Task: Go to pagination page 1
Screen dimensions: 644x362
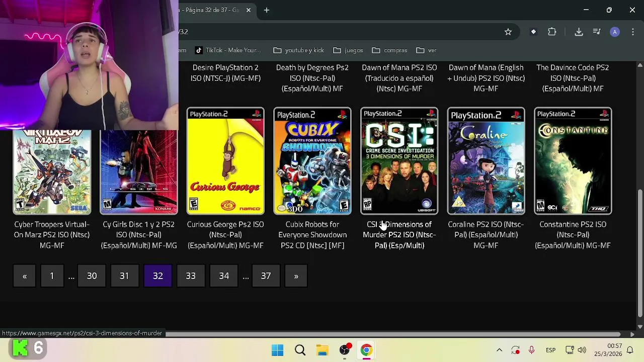Action: (x=52, y=276)
